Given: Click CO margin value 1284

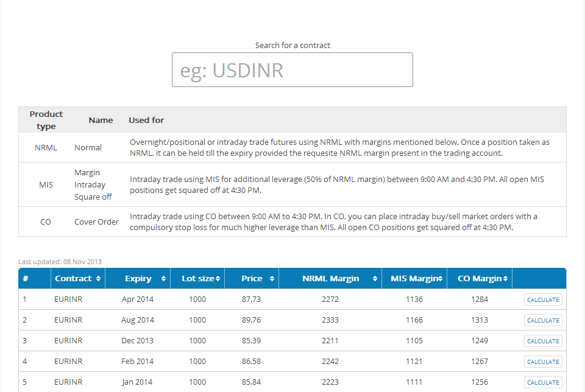Looking at the screenshot, I should [x=480, y=299].
